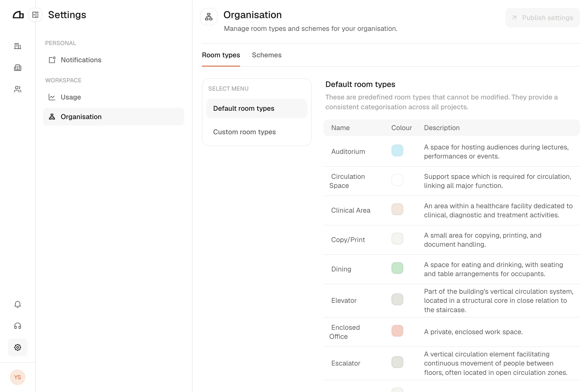Click the Dining room name
Image resolution: width=588 pixels, height=392 pixels.
[341, 269]
